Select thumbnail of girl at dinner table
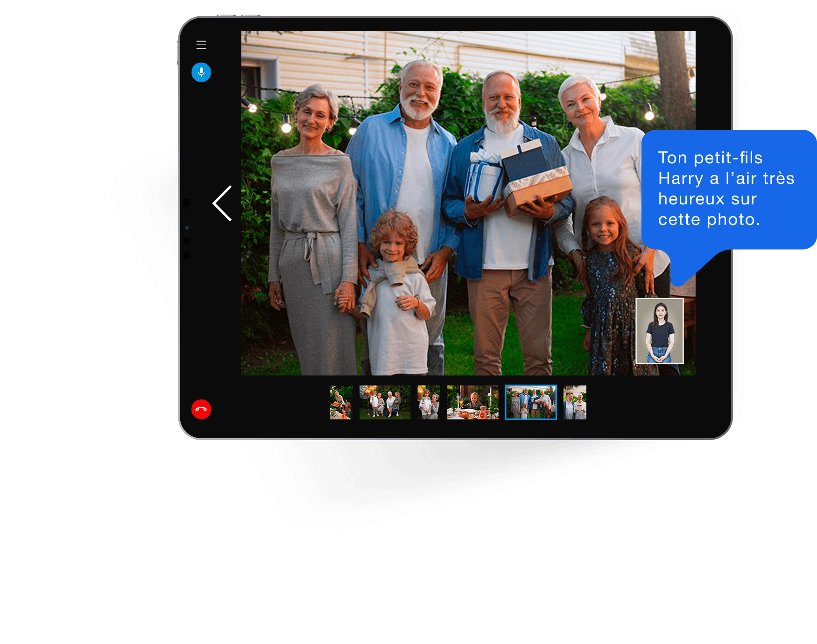 (x=472, y=402)
